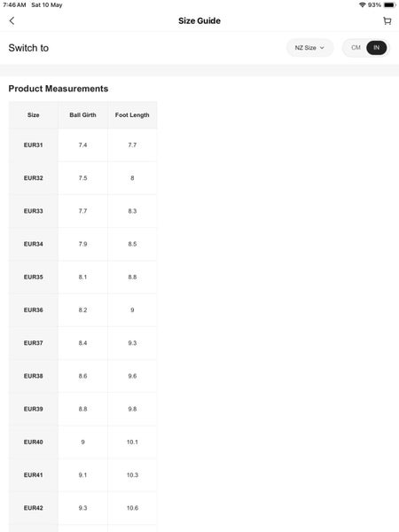
Task: Tap the battery indicator icon
Action: (x=389, y=4)
